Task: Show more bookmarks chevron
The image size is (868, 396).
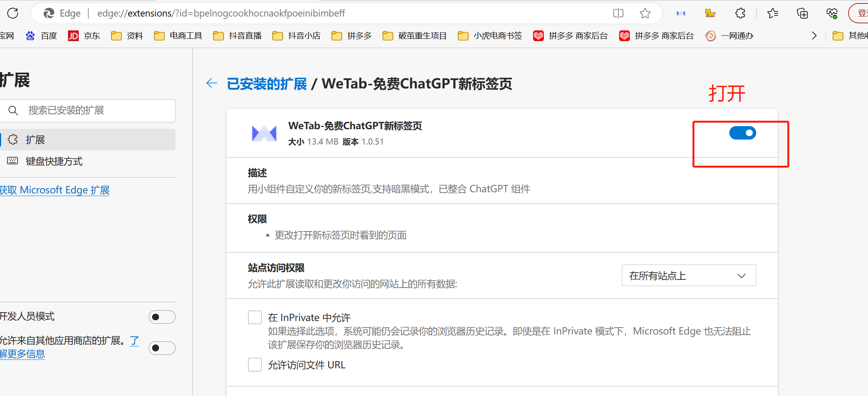Action: click(814, 36)
